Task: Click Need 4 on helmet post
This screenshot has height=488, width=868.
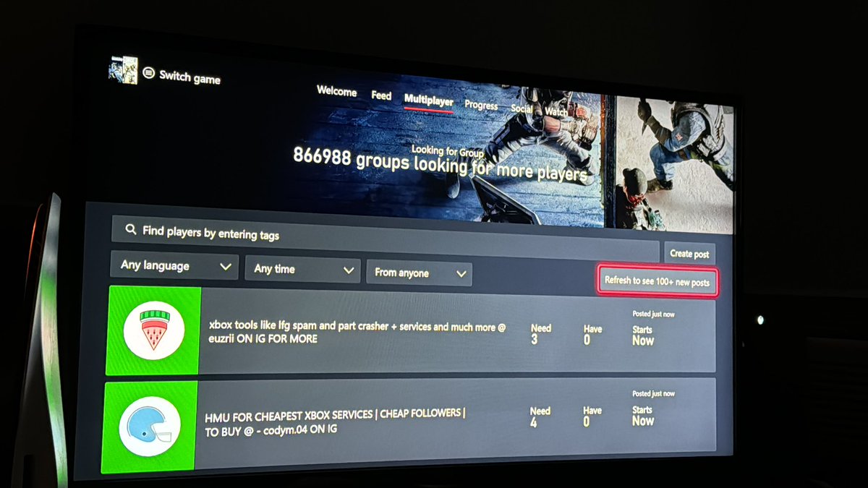Action: 540,416
